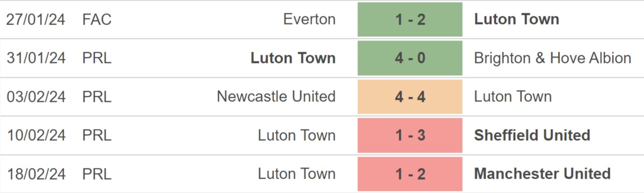Click the 27/01/24 match date
Screen dimensions: 644x193
tap(36, 19)
